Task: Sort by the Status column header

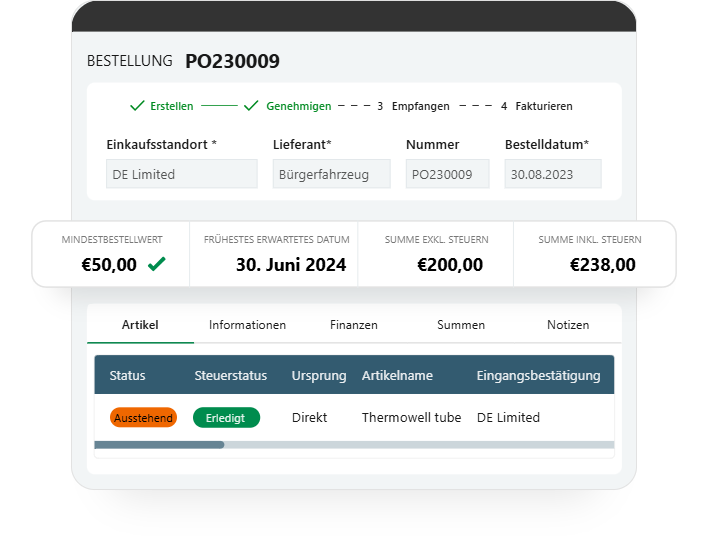Action: pos(127,376)
